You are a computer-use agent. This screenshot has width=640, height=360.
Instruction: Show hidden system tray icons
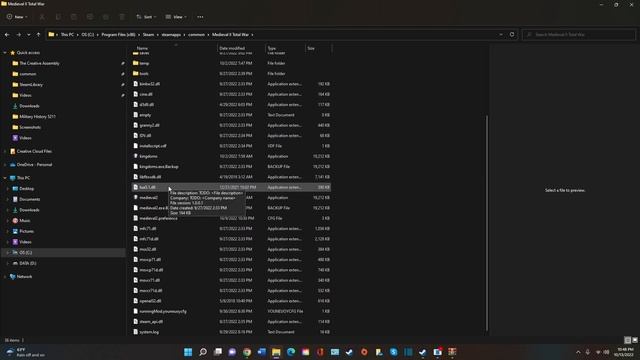(578, 352)
